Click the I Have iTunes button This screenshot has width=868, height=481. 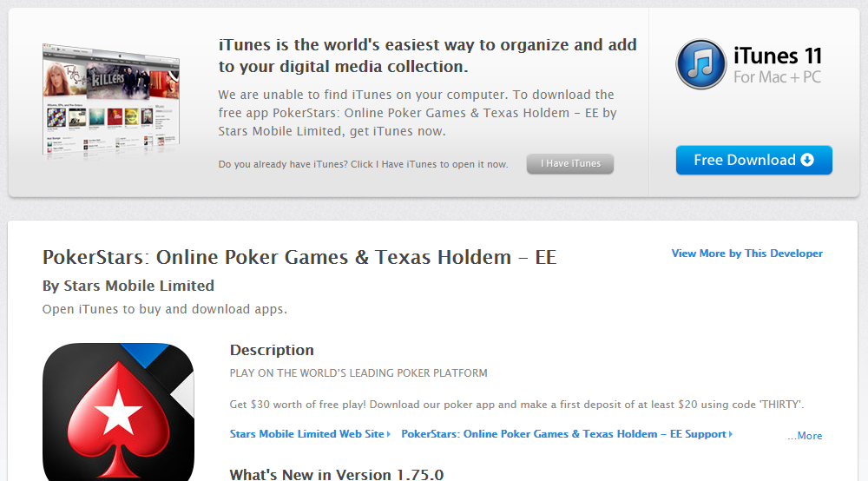pos(570,164)
